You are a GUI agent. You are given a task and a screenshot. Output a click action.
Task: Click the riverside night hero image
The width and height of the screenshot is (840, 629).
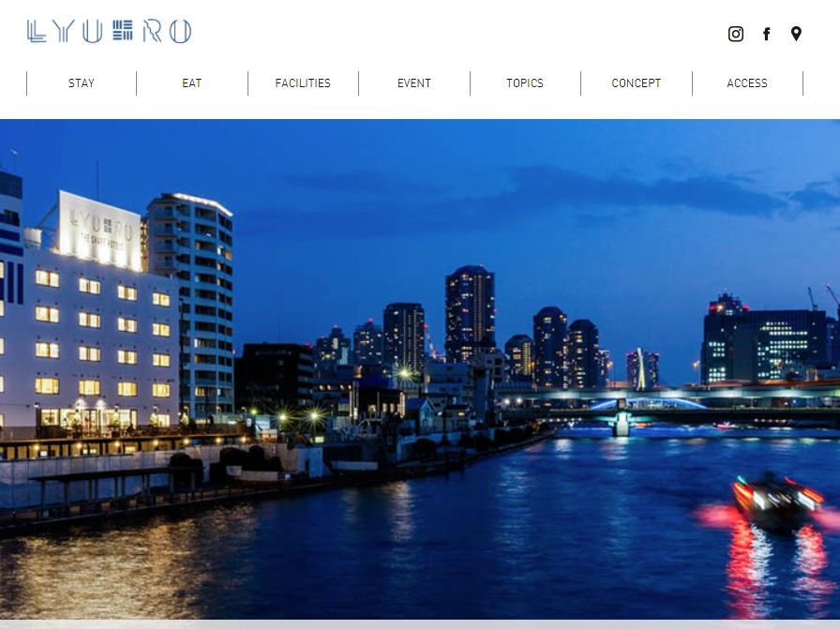point(420,369)
